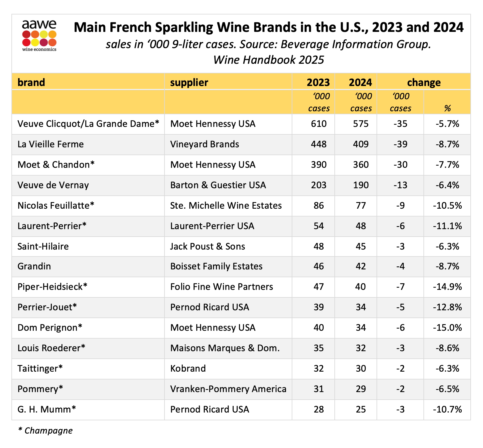The width and height of the screenshot is (483, 448).
Task: Click the "supplier" column header
Action: (x=189, y=82)
